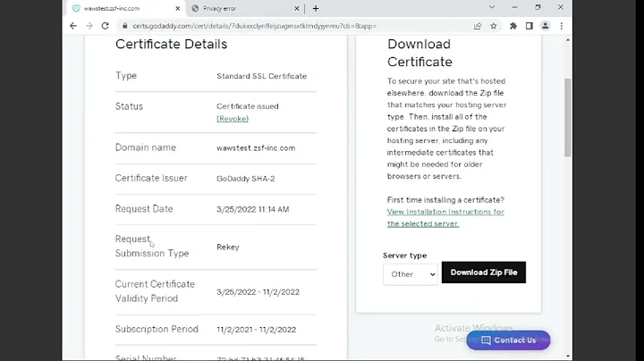Click the Certificate Details heading
This screenshot has width=644, height=361.
point(171,44)
